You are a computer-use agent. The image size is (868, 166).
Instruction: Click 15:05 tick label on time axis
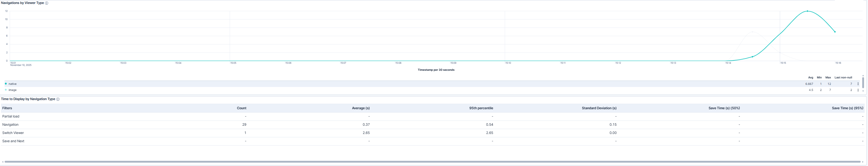click(x=233, y=63)
